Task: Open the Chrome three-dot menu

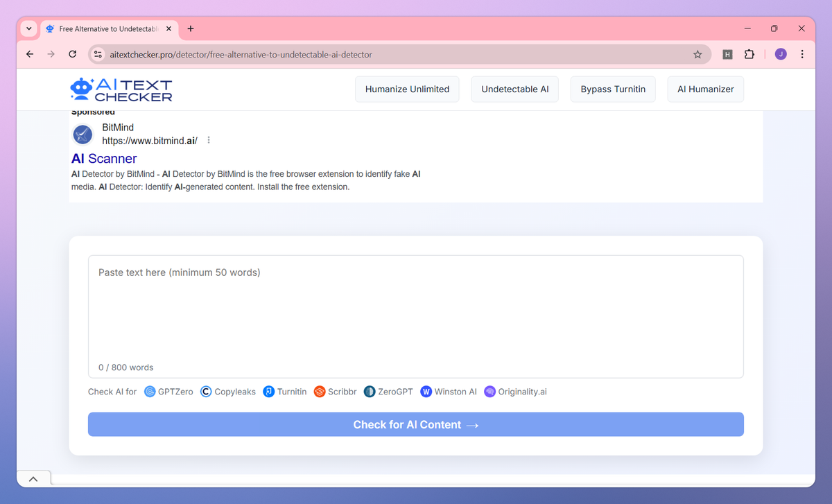Action: 802,53
